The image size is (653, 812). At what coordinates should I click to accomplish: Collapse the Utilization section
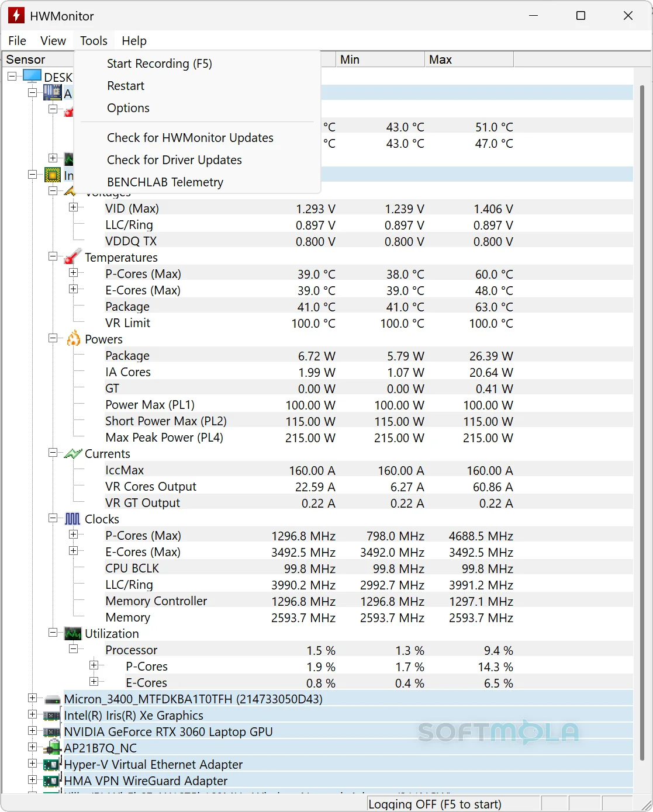pyautogui.click(x=53, y=633)
